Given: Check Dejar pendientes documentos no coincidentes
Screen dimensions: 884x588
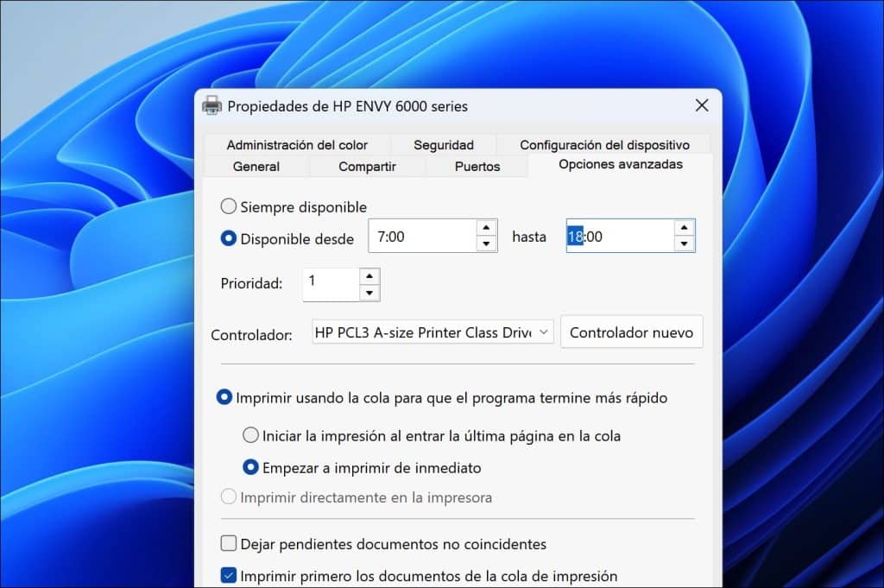Looking at the screenshot, I should click(228, 543).
